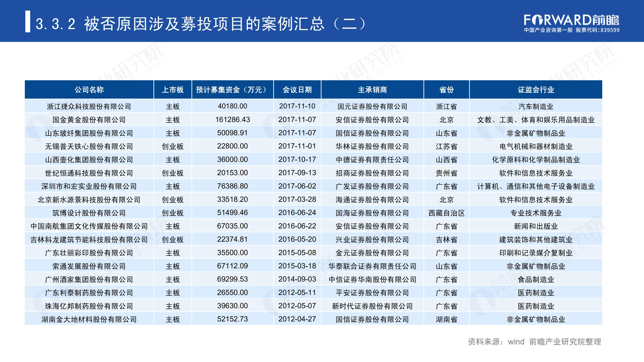Click the 证监会行业 column header
This screenshot has width=644, height=362.
click(536, 90)
